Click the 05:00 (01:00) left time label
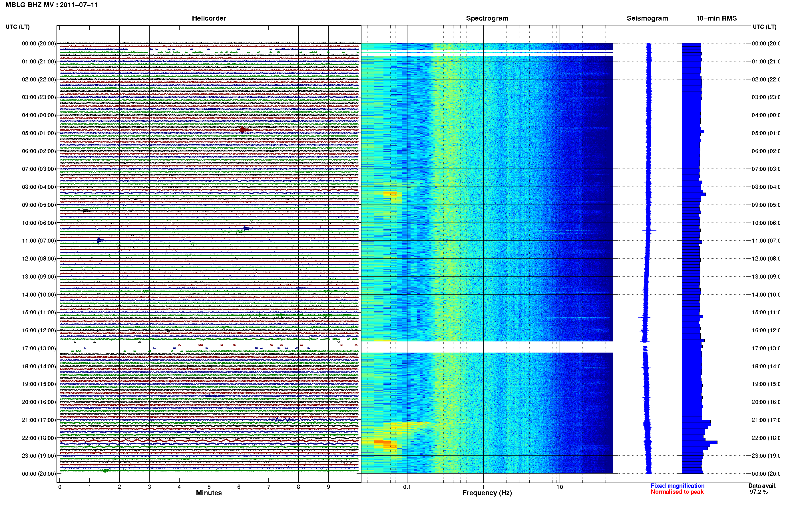The image size is (812, 508). click(x=39, y=133)
